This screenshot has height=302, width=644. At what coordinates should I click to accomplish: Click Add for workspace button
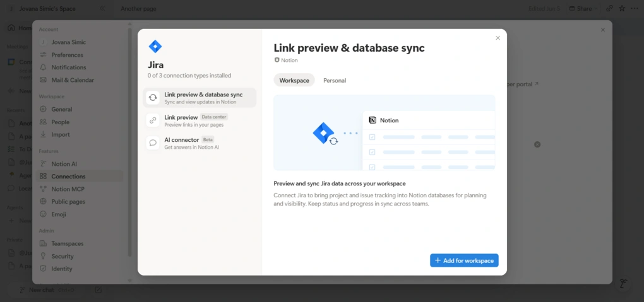pyautogui.click(x=464, y=260)
